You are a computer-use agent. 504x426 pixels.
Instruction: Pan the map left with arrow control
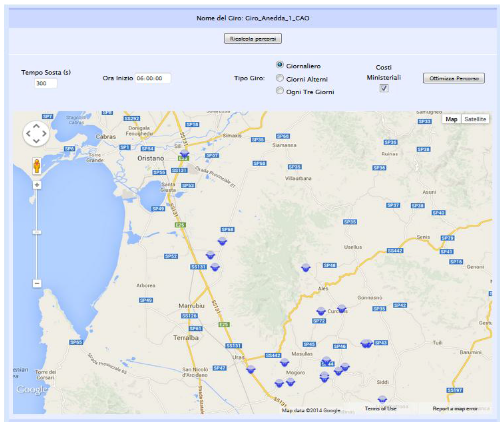[x=29, y=134]
